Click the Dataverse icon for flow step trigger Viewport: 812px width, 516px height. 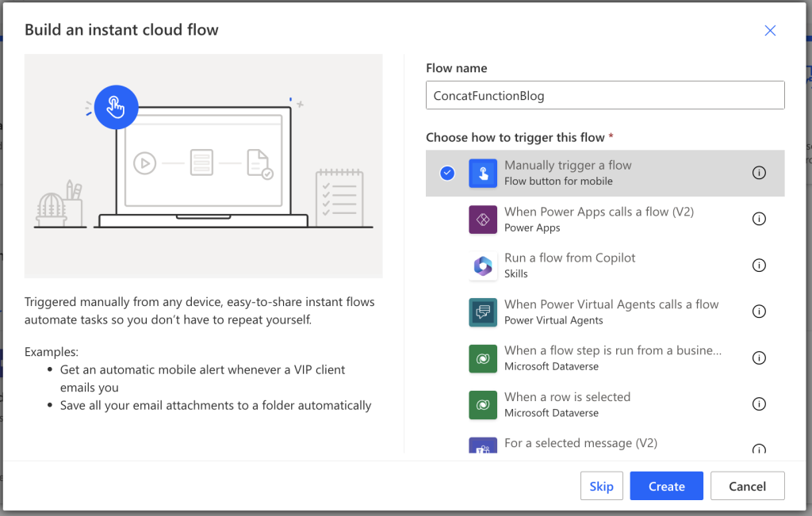483,358
